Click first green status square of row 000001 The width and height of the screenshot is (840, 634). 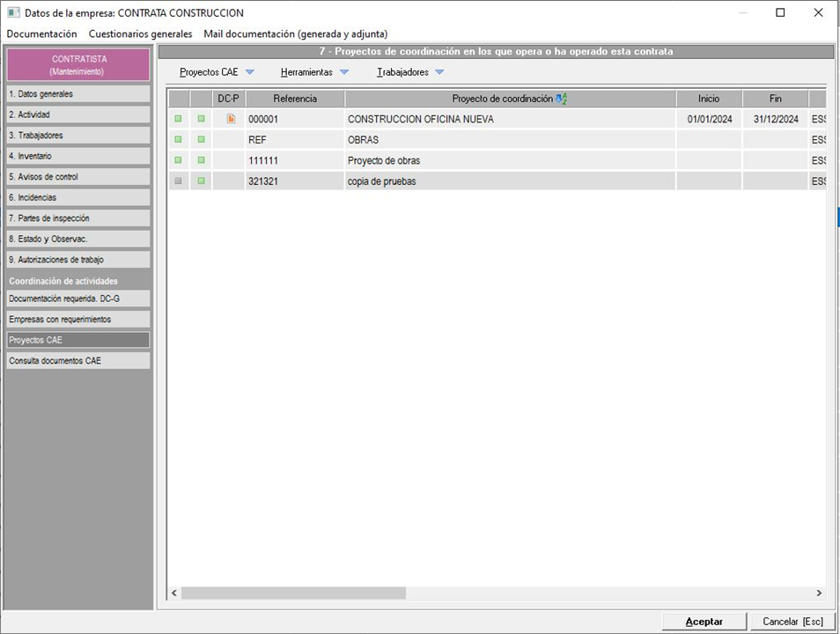(179, 119)
